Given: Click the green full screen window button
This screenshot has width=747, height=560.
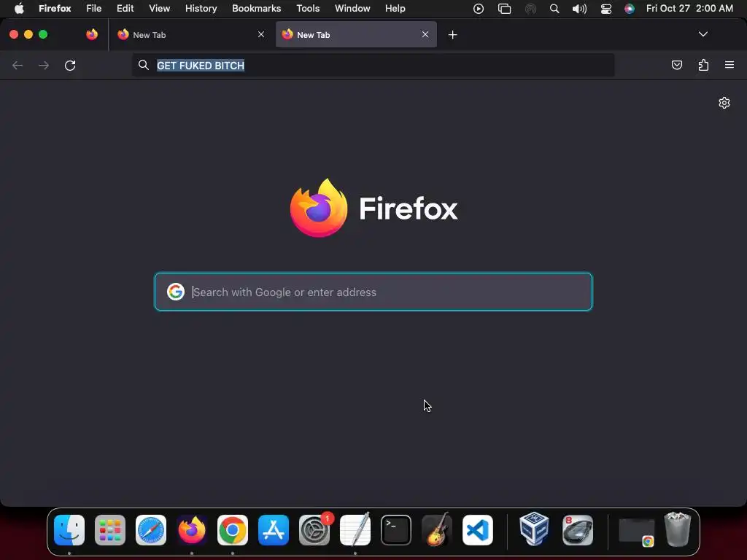Looking at the screenshot, I should click(43, 34).
